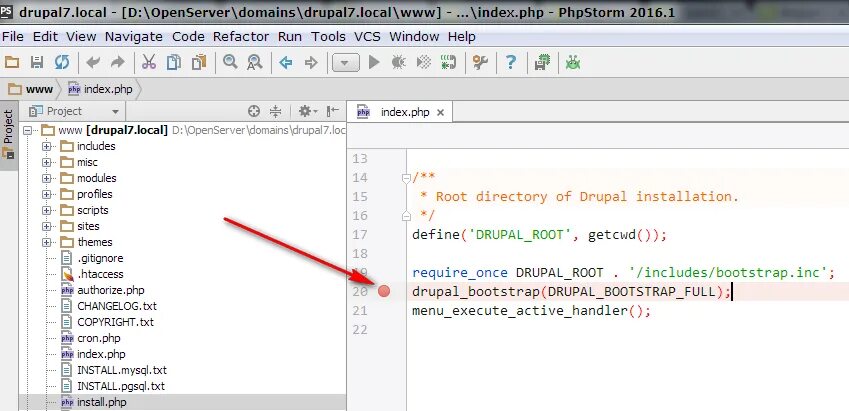Screen dimensions: 849x411
Task: Hide the Project panel with the hide icon
Action: click(x=332, y=111)
